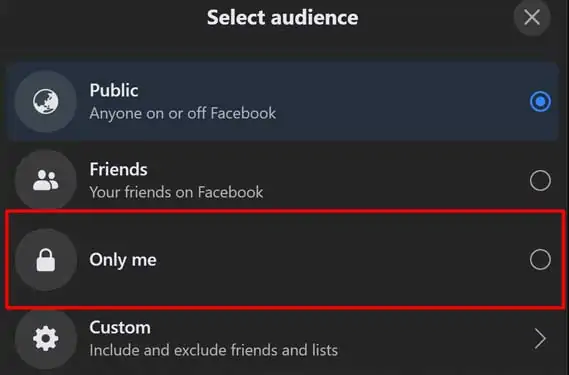The image size is (569, 375).
Task: Open the Custom audience label
Action: pos(120,327)
